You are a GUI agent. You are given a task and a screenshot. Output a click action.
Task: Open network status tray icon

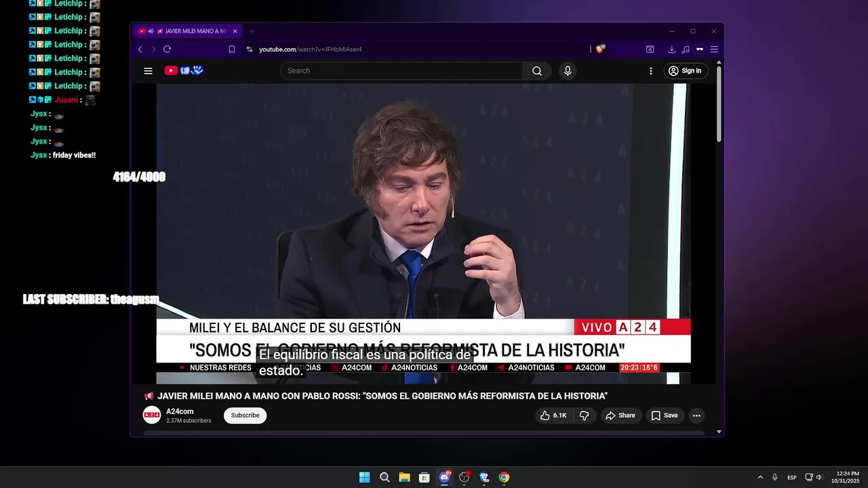click(x=809, y=477)
